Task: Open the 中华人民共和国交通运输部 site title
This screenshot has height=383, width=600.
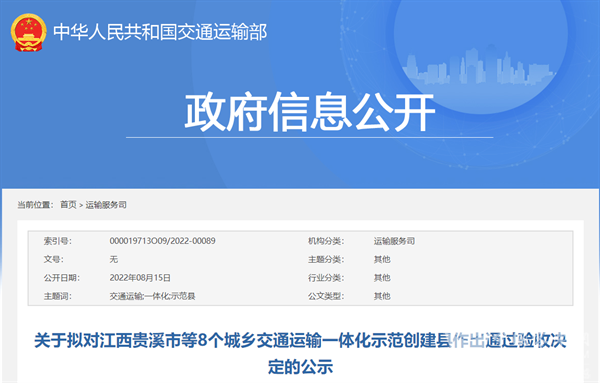Action: [x=160, y=32]
